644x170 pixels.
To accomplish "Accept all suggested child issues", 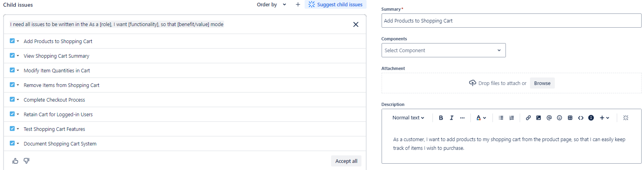I will pos(346,161).
